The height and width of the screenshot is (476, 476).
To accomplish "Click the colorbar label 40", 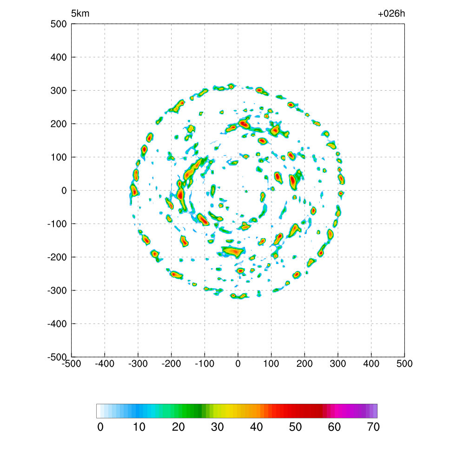I will pos(257,427).
